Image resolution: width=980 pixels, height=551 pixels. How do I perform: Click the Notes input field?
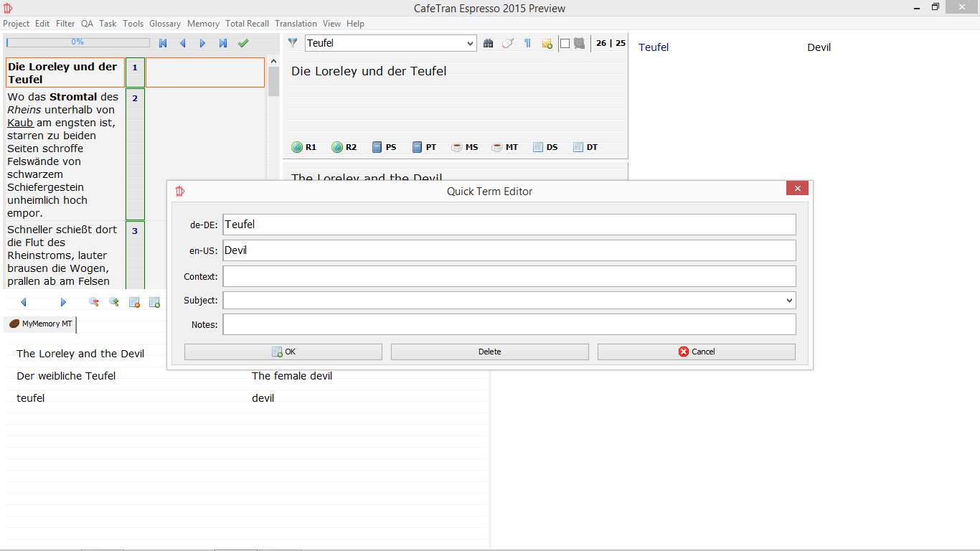coord(509,324)
